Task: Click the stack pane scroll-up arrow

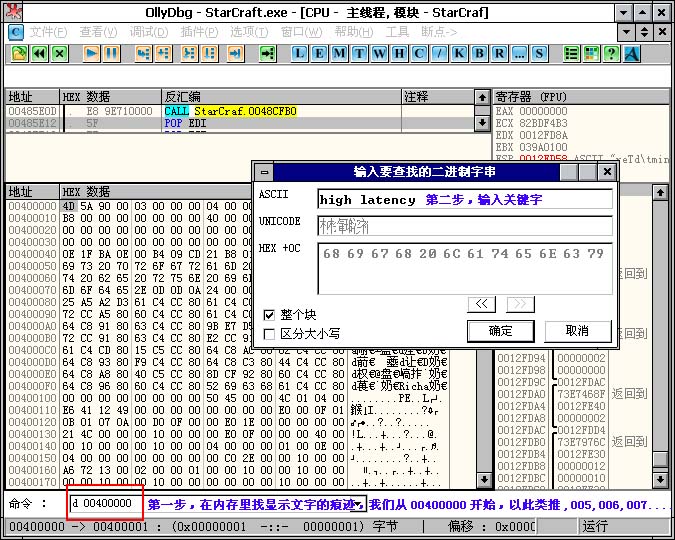Action: (660, 192)
